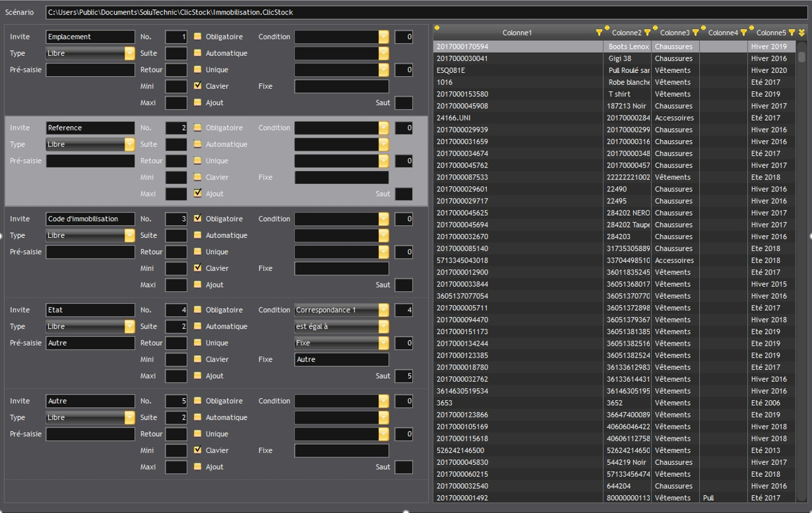Click the Colonne1 column header
Image resolution: width=812 pixels, height=513 pixels.
517,33
